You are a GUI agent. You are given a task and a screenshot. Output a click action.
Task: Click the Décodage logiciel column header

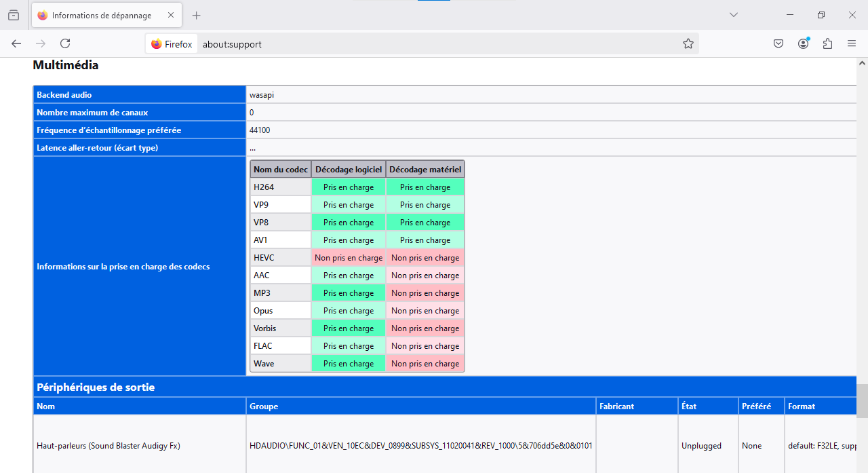coord(349,170)
